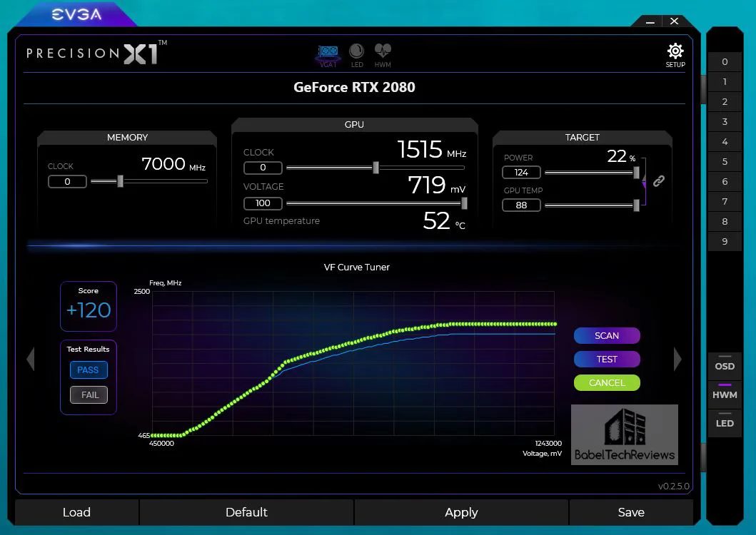This screenshot has width=756, height=535.
Task: Select profile slot 3
Action: (725, 121)
